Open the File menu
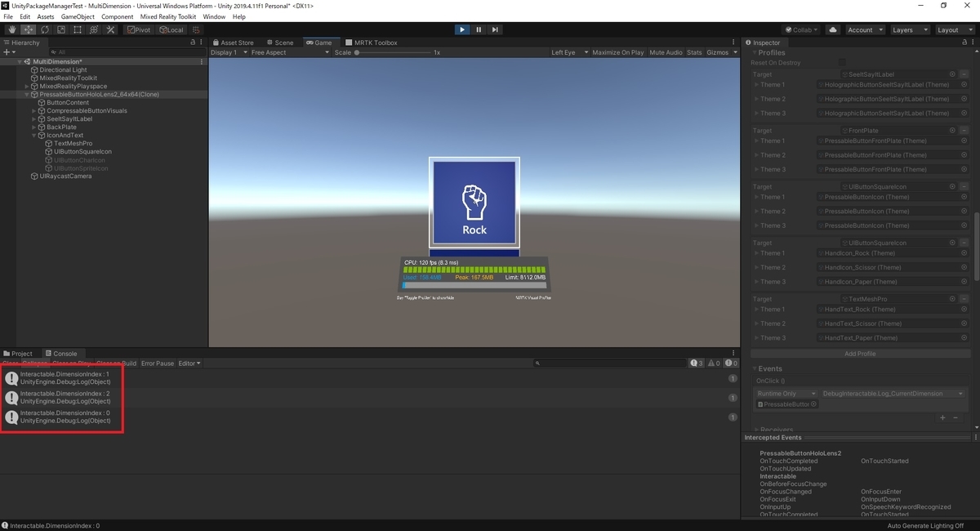 click(x=9, y=16)
